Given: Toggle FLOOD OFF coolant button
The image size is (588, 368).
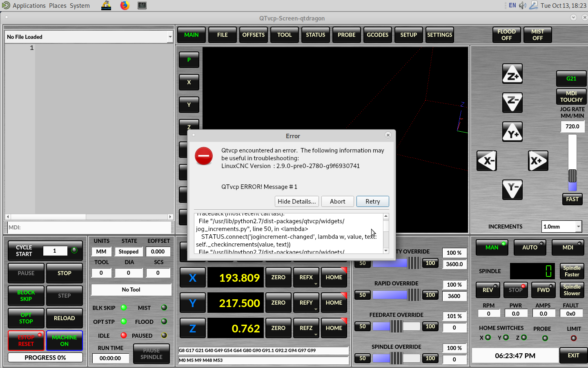Looking at the screenshot, I should click(507, 35).
